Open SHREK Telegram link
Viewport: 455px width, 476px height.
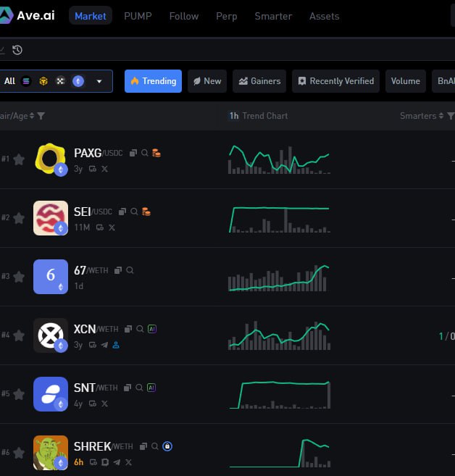(x=117, y=462)
